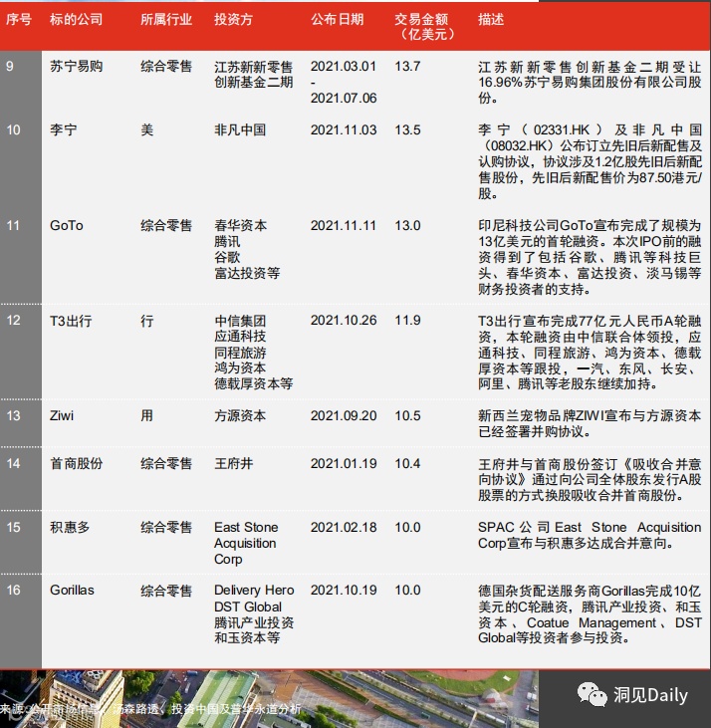Click the source note text at bottom

(150, 709)
